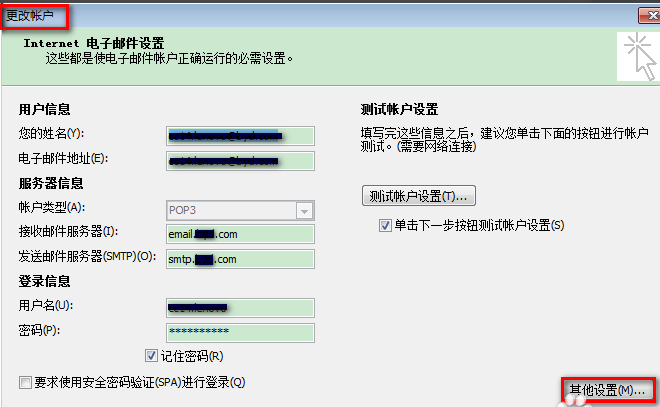Click the 您的姓名 name input field
Viewport: 660px width, 407px height.
click(x=241, y=134)
